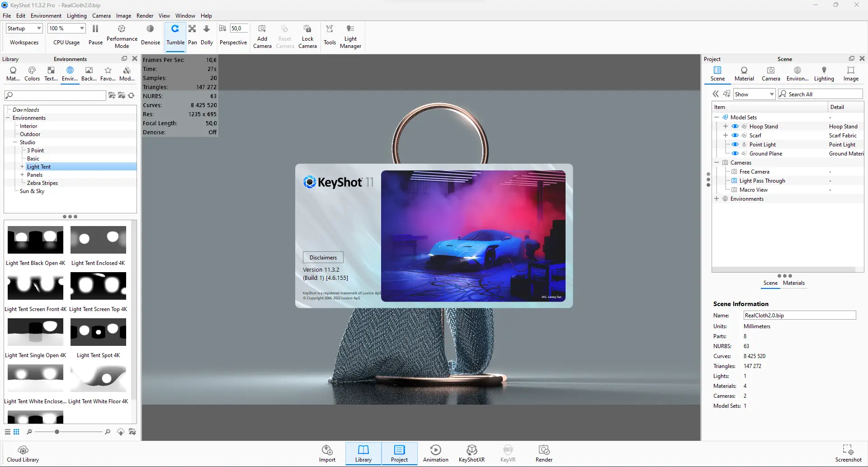
Task: Click the Add Camera icon
Action: point(262,29)
